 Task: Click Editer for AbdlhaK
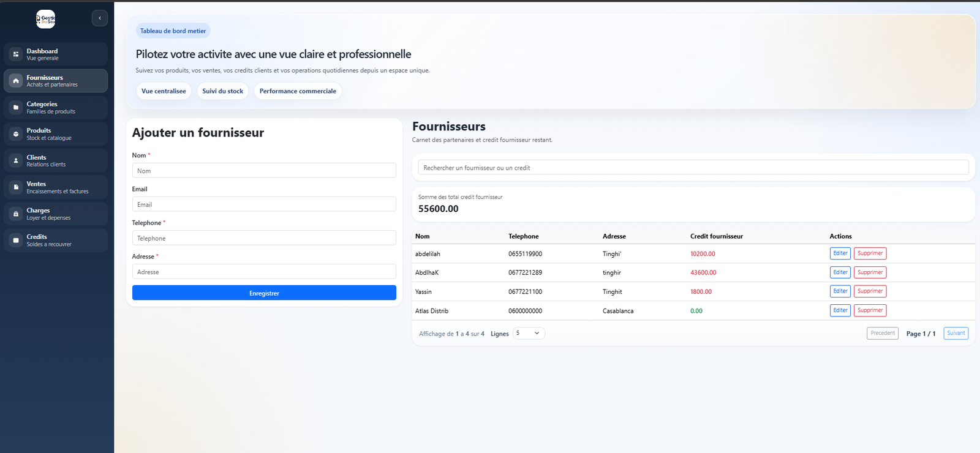click(x=840, y=272)
